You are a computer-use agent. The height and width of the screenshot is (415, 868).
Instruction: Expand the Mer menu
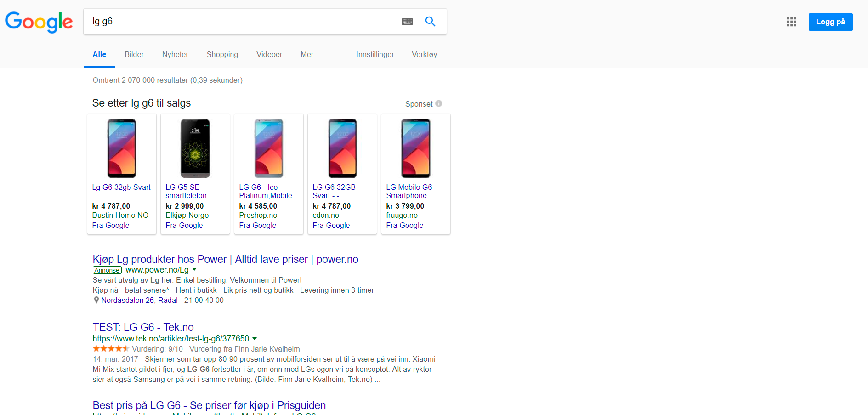[x=307, y=54]
